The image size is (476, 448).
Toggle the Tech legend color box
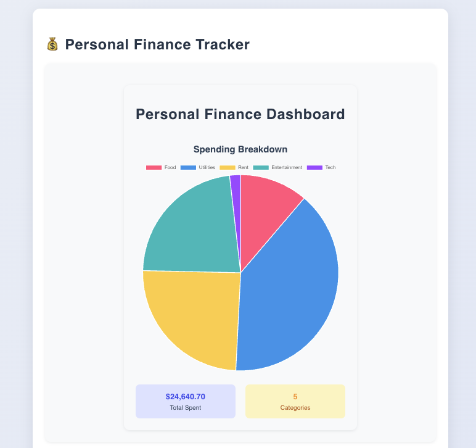point(314,167)
